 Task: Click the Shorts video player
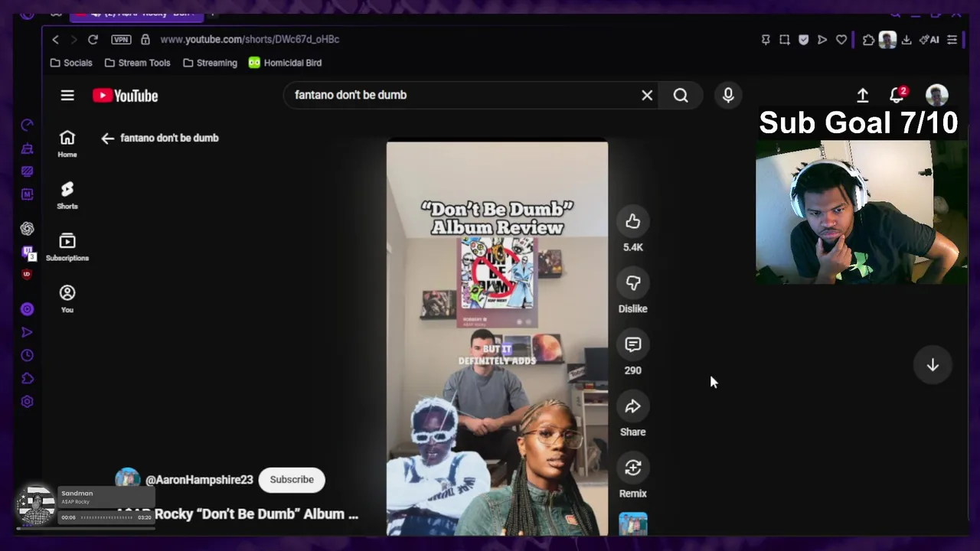[497, 338]
